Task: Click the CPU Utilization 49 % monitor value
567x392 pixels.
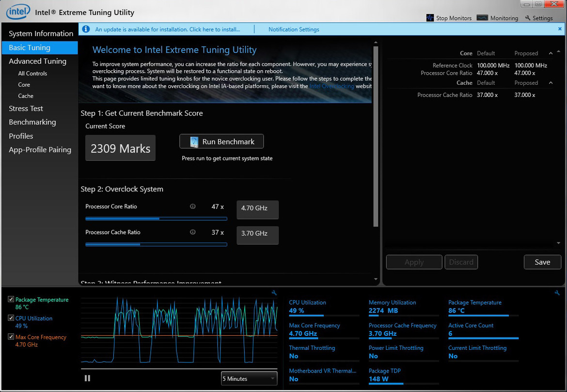Action: (x=297, y=310)
